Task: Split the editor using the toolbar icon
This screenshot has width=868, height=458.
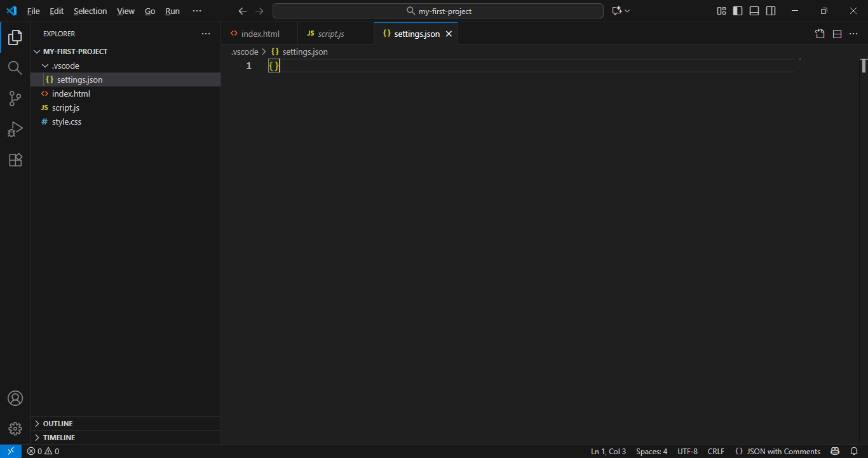Action: click(x=836, y=34)
